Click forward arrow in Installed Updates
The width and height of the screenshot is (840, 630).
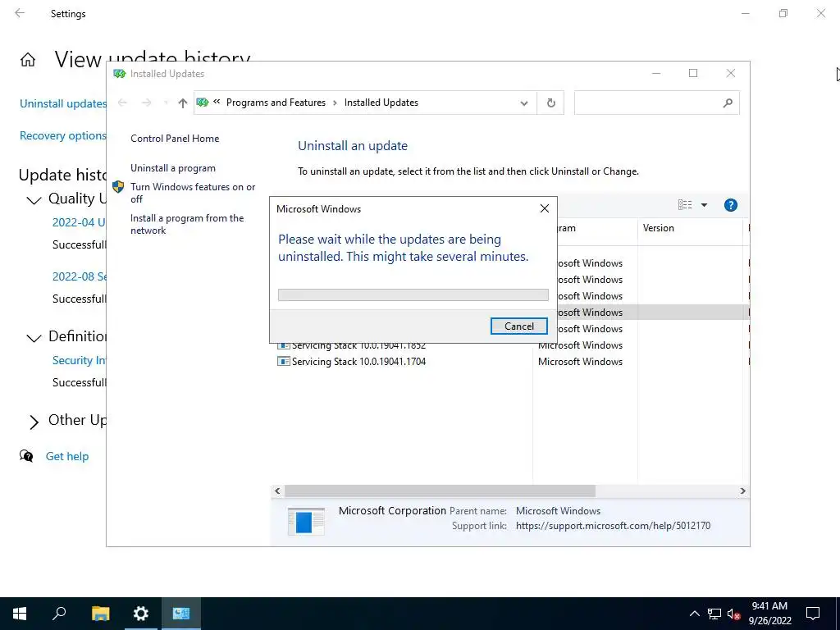point(146,103)
